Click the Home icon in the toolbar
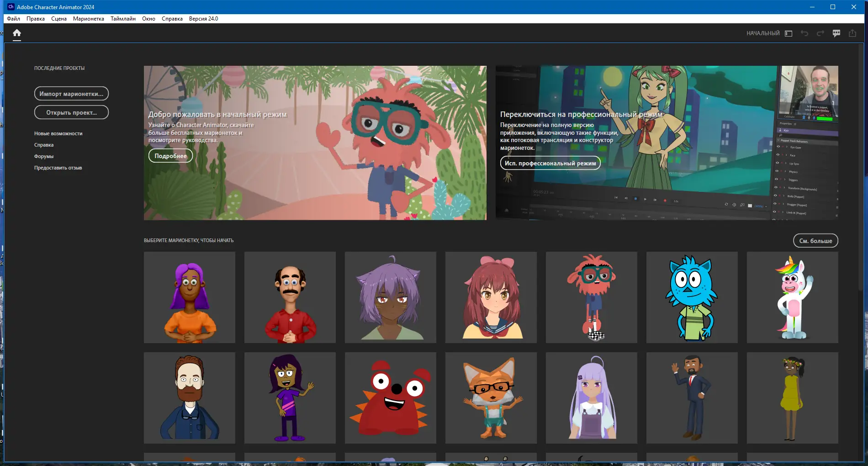 [x=17, y=32]
